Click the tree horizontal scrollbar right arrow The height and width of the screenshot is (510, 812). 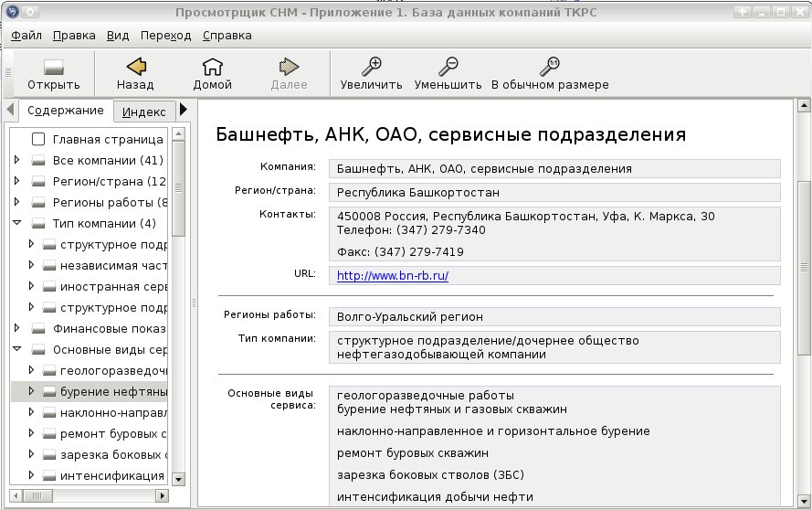(162, 496)
